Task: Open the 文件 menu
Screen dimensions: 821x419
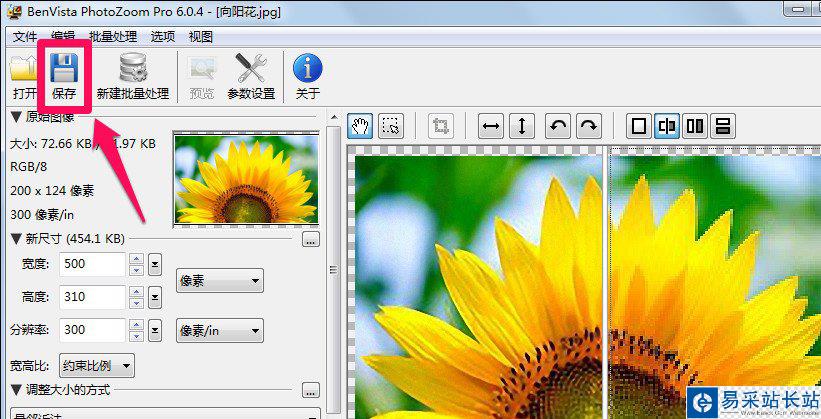Action: [25, 37]
